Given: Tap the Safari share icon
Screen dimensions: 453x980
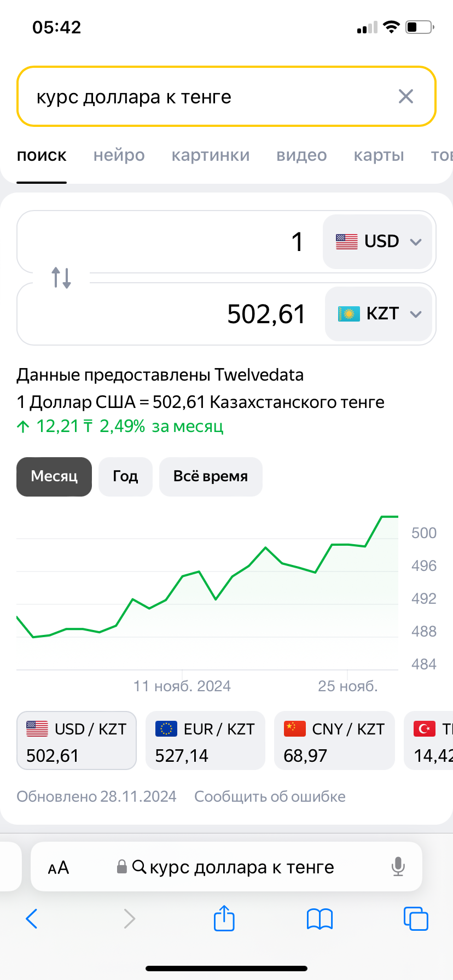Looking at the screenshot, I should [x=224, y=918].
